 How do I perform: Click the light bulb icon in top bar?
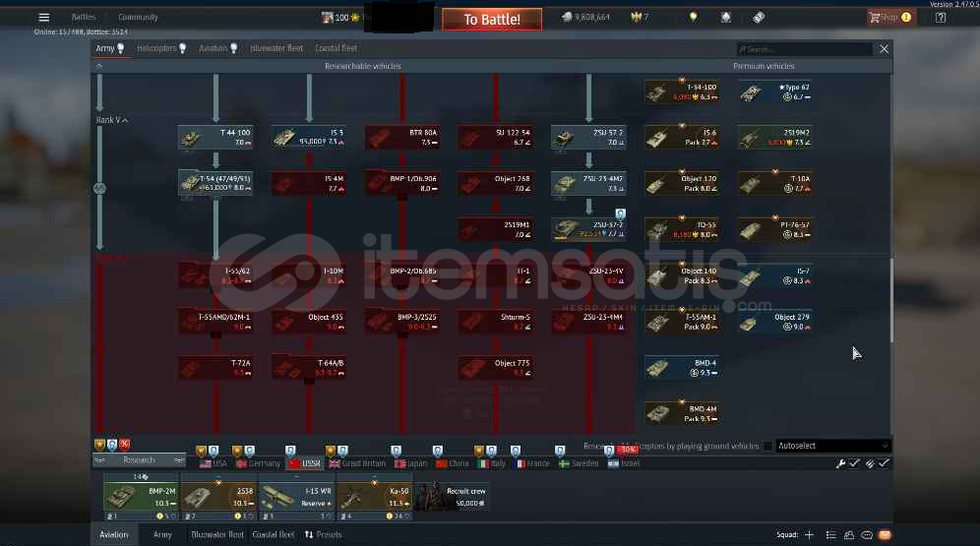tap(693, 18)
